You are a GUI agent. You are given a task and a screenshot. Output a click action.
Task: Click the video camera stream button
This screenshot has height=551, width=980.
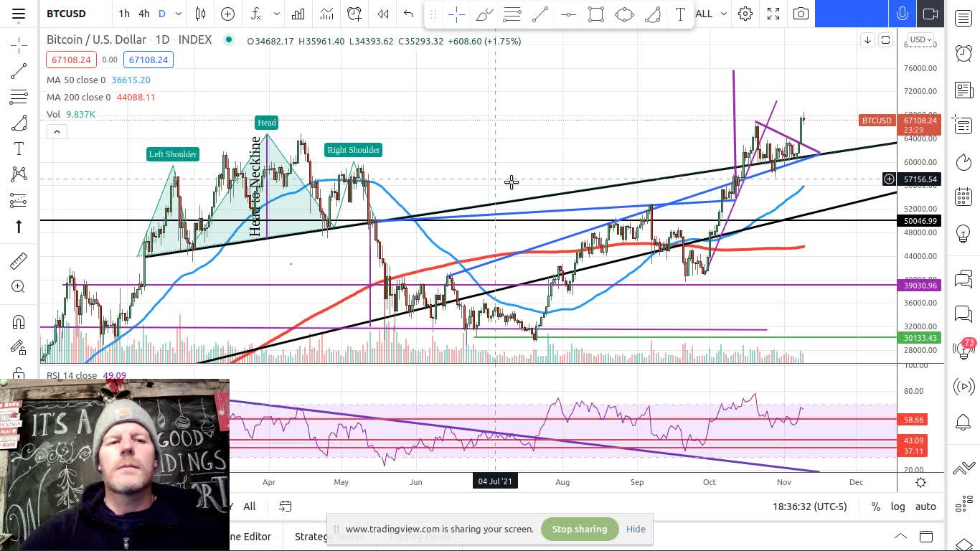pyautogui.click(x=930, y=14)
